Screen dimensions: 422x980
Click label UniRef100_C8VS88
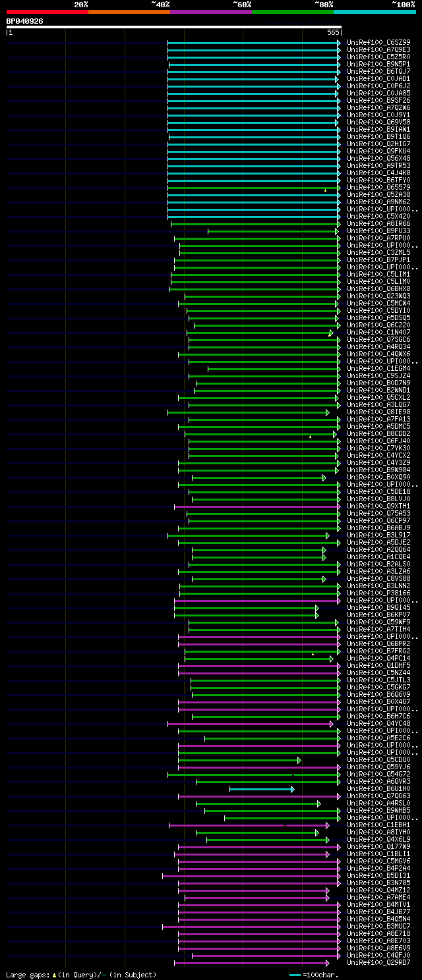coord(379,578)
